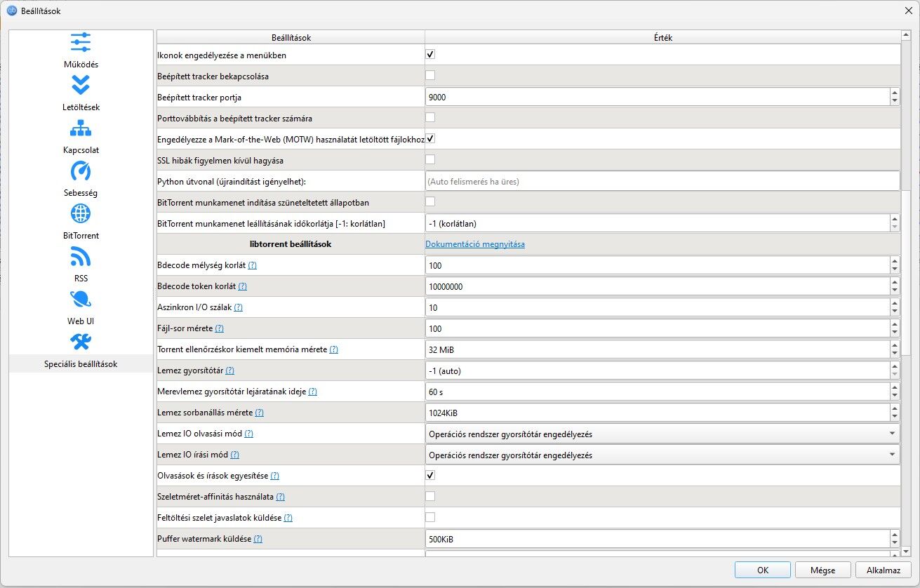Click the Érték column header
Screen dimensions: 920x588
[662, 37]
